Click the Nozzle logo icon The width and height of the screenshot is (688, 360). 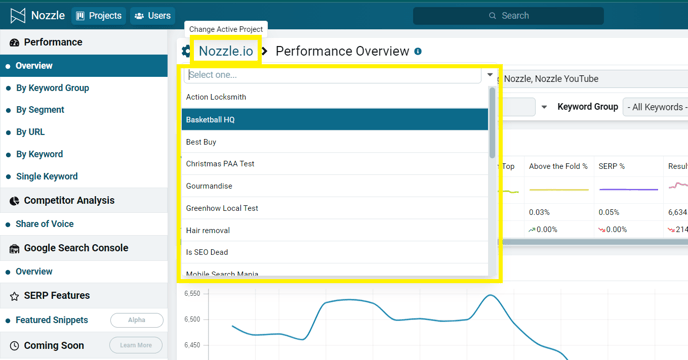click(x=18, y=16)
